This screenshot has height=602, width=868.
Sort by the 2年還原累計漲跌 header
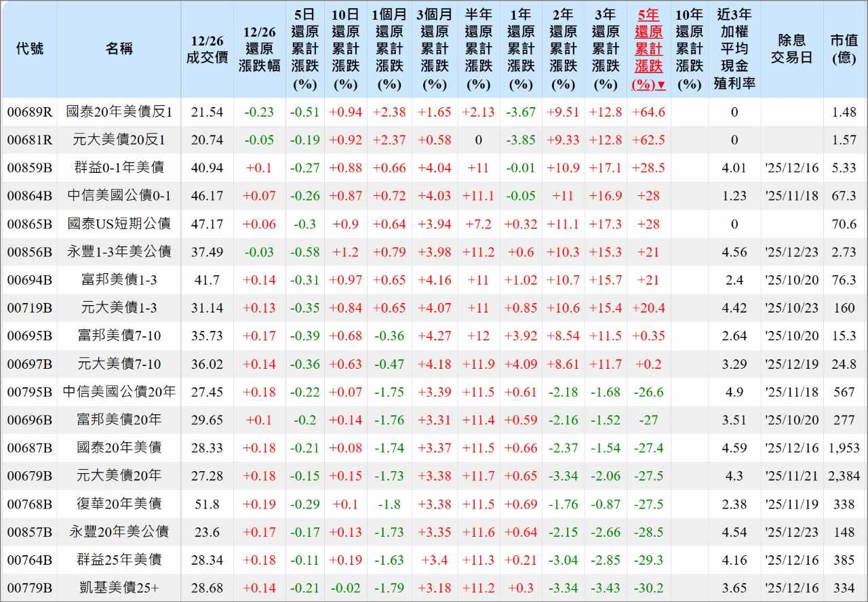(563, 49)
